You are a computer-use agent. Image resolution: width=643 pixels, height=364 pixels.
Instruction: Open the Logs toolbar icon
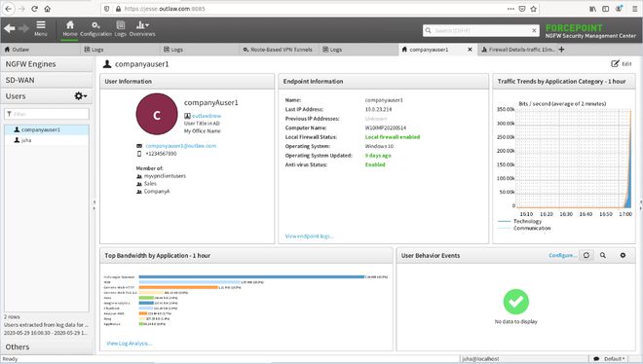pyautogui.click(x=120, y=25)
